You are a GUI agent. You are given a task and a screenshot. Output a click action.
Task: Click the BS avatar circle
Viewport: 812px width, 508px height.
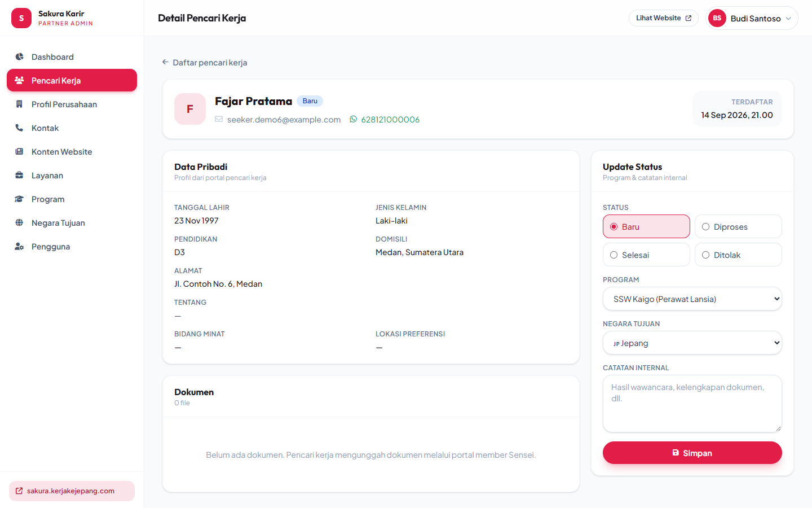click(x=717, y=18)
